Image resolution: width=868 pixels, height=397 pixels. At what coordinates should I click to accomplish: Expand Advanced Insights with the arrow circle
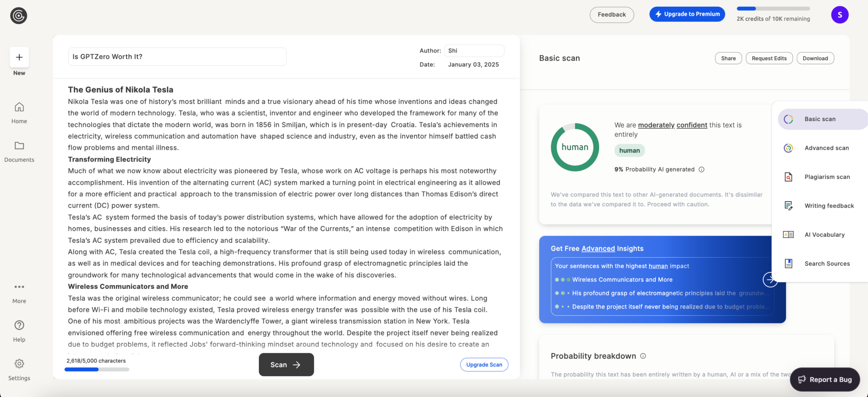(770, 280)
